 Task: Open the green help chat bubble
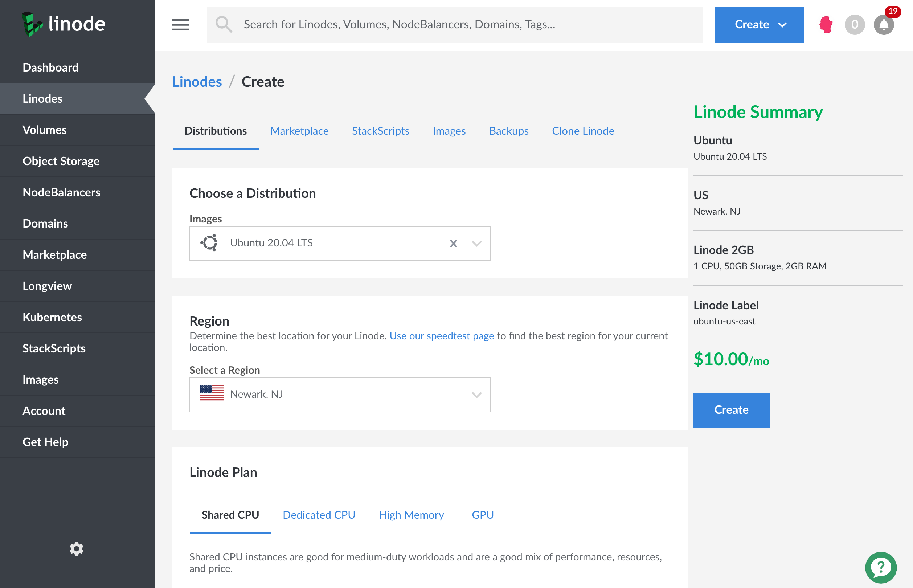click(x=881, y=567)
